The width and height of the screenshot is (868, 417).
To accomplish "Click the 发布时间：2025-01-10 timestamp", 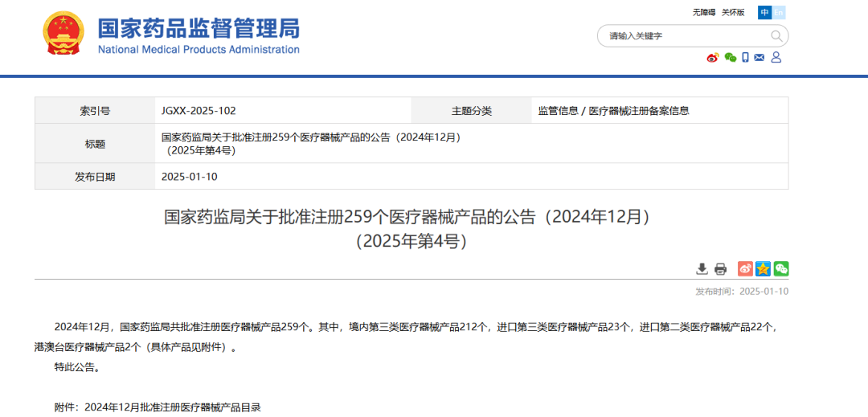I will pos(742,292).
